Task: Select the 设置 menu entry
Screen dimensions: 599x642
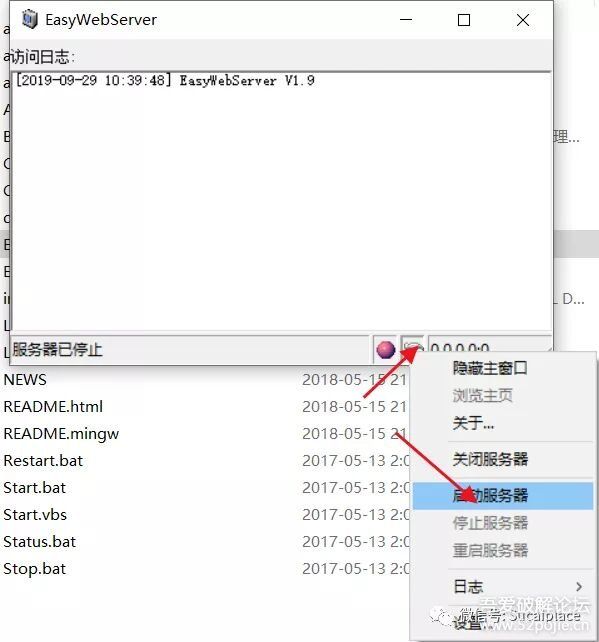Action: pyautogui.click(x=467, y=623)
